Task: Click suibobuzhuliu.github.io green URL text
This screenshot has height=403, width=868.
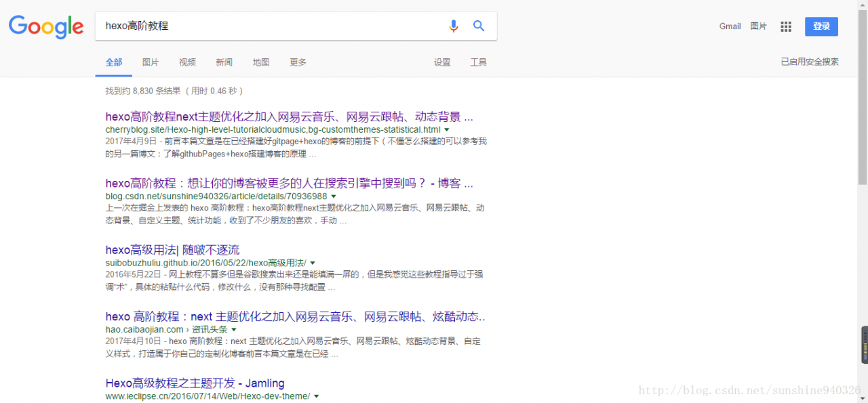Action: [x=205, y=263]
